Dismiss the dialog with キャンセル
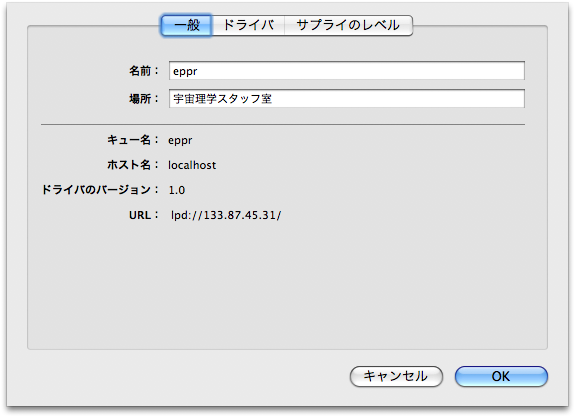 coord(396,376)
